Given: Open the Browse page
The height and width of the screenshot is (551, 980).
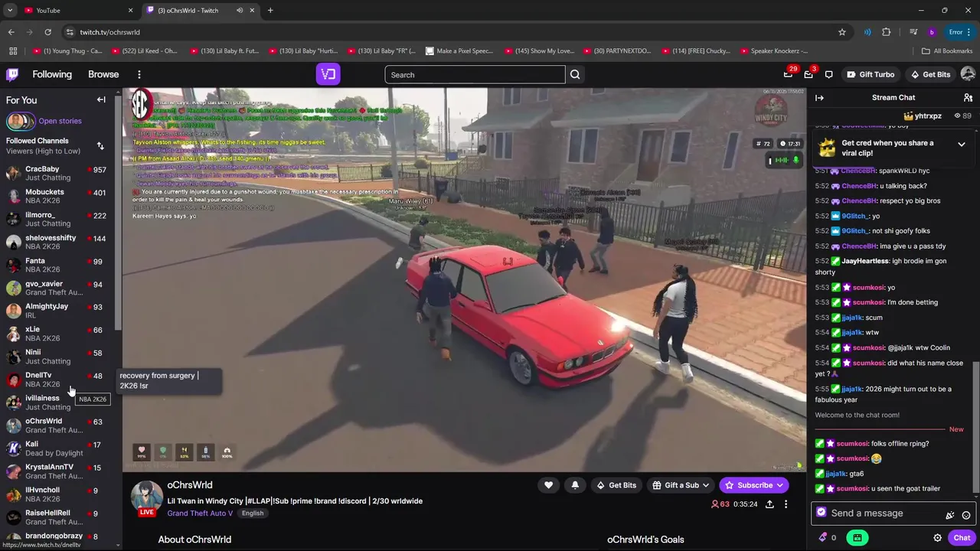Looking at the screenshot, I should 103,74.
